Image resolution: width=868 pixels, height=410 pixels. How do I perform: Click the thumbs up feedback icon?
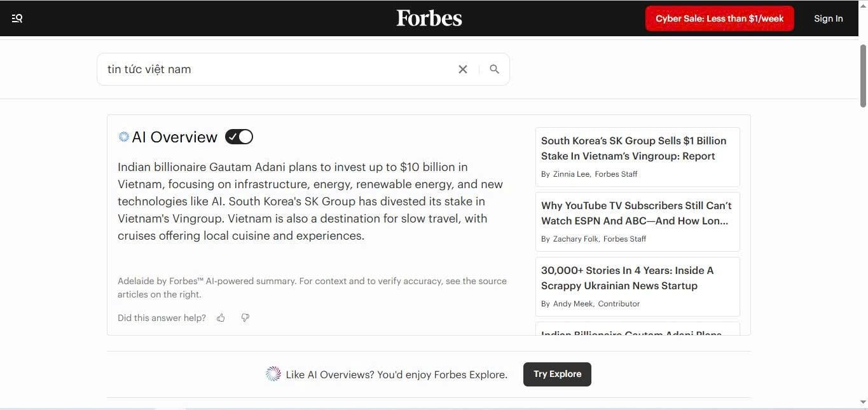(x=221, y=318)
